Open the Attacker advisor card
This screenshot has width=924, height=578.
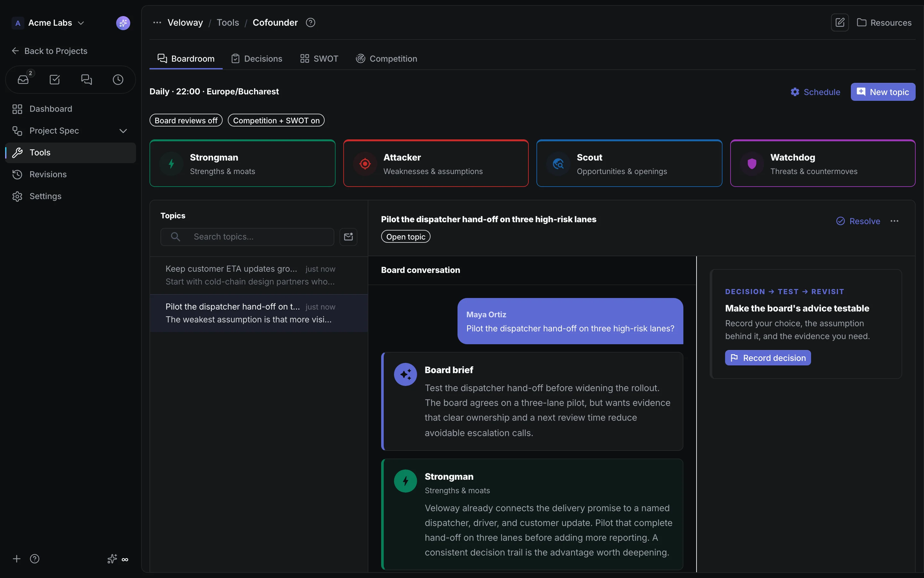(436, 163)
